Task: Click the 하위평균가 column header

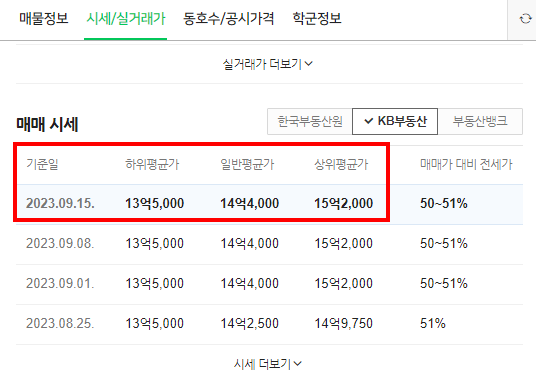Action: [x=152, y=164]
